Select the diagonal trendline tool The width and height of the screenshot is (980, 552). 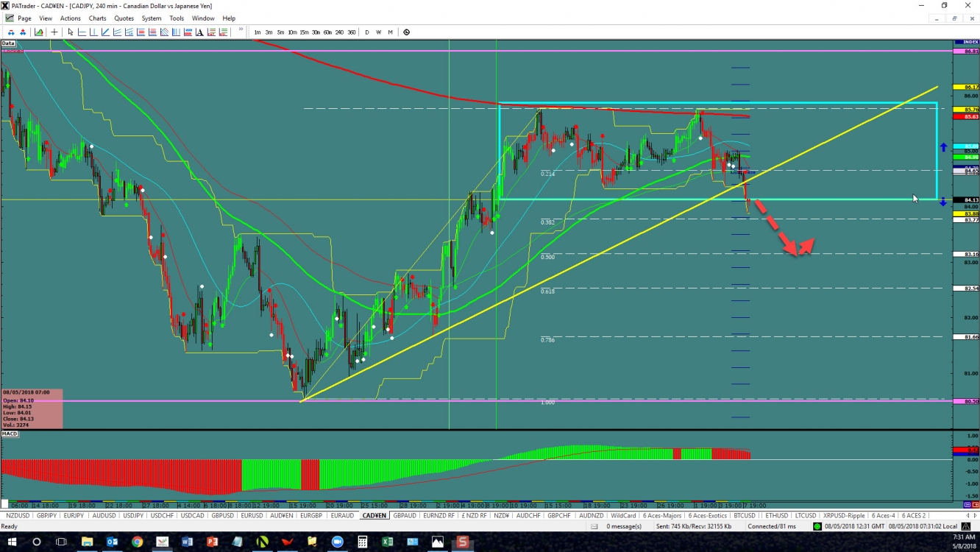pyautogui.click(x=105, y=32)
